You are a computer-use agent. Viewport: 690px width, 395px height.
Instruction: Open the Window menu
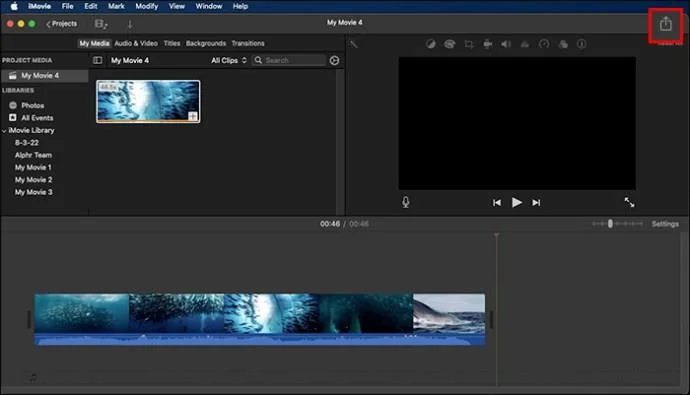209,6
